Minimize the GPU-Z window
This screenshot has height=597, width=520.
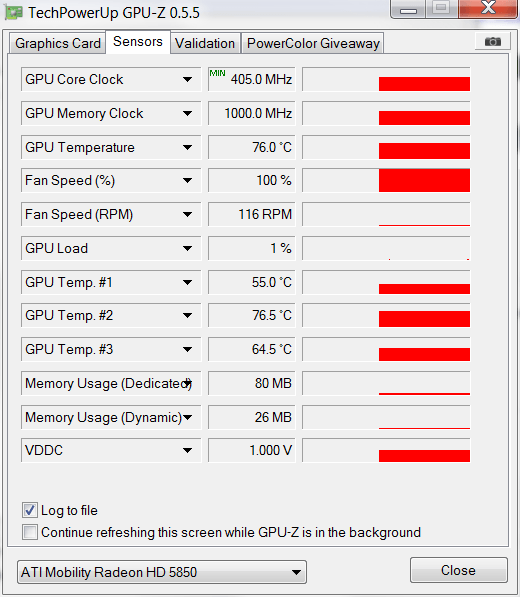[408, 9]
